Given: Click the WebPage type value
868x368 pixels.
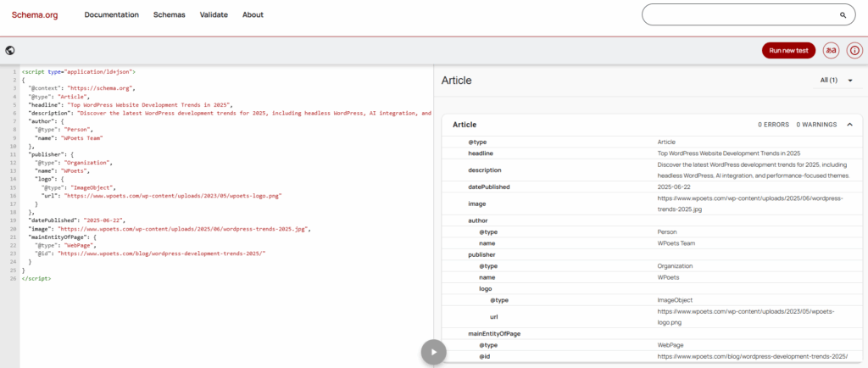Looking at the screenshot, I should click(x=670, y=345).
